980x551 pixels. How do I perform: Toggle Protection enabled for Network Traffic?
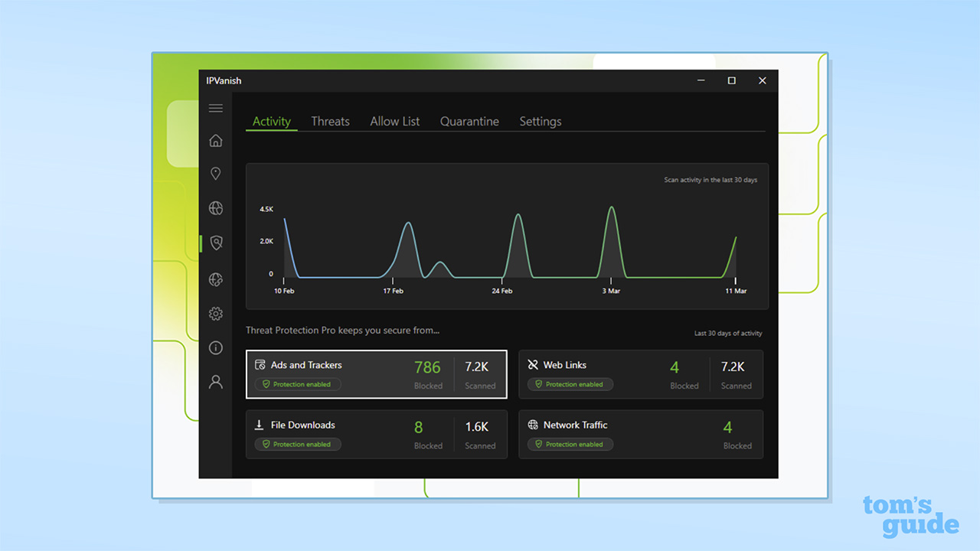pyautogui.click(x=570, y=444)
